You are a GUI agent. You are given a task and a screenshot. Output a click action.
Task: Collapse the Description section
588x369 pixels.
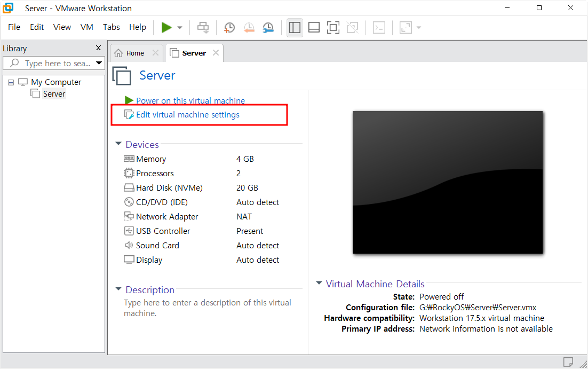(118, 289)
